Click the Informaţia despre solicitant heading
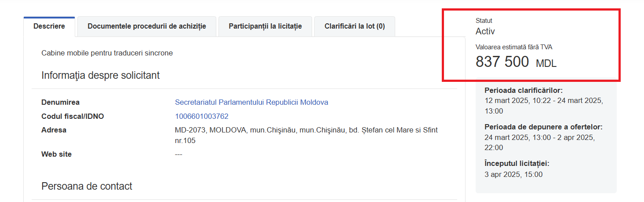This screenshot has height=202, width=644. tap(100, 76)
